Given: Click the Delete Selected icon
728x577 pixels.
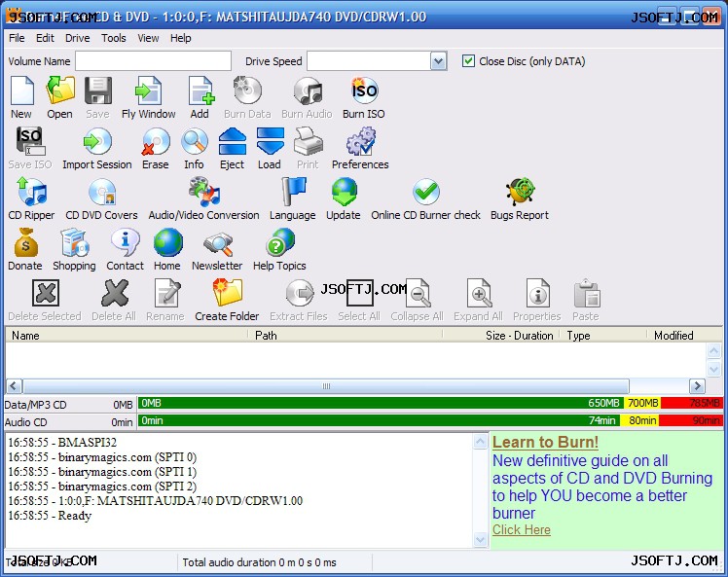Looking at the screenshot, I should (46, 293).
